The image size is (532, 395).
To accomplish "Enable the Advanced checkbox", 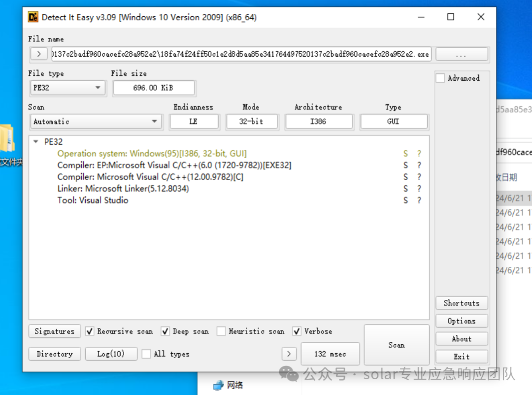I will pos(440,78).
